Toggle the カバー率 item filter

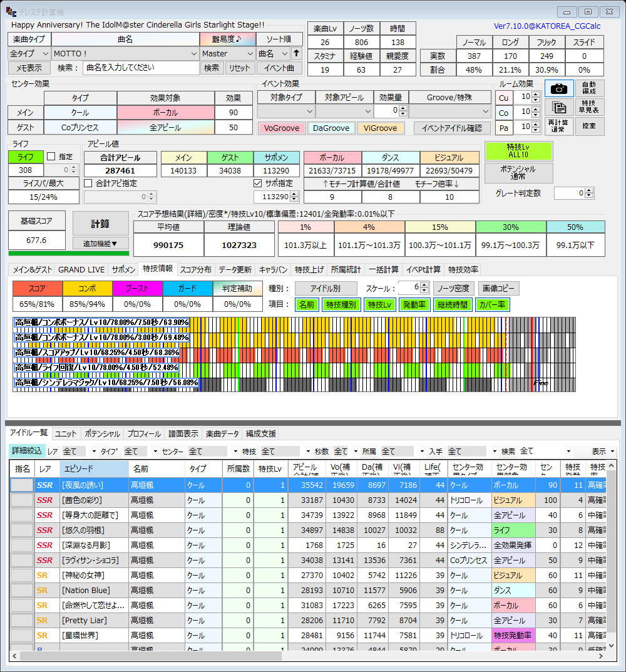(x=492, y=305)
